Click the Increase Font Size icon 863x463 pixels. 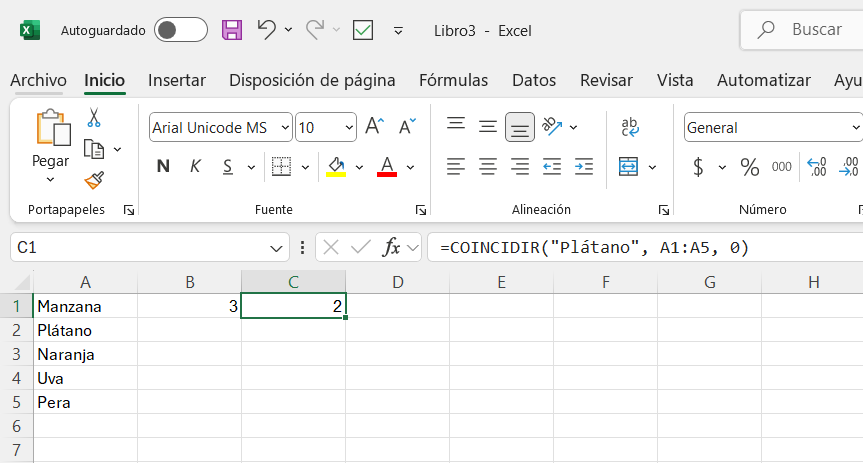(375, 127)
